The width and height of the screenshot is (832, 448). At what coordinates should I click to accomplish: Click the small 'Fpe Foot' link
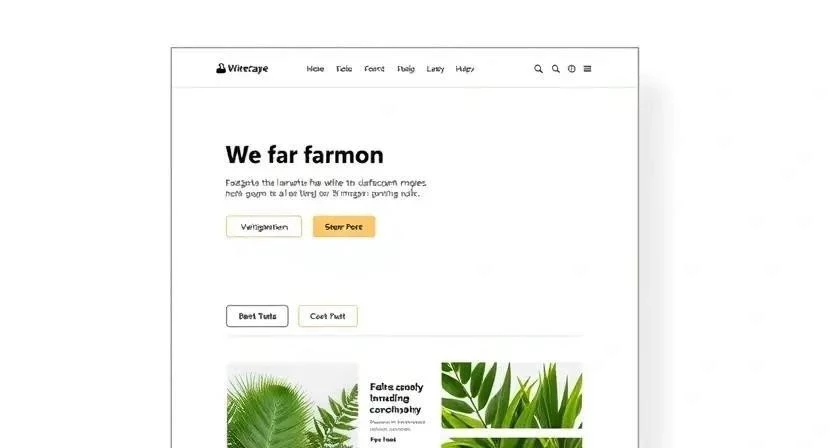(383, 440)
